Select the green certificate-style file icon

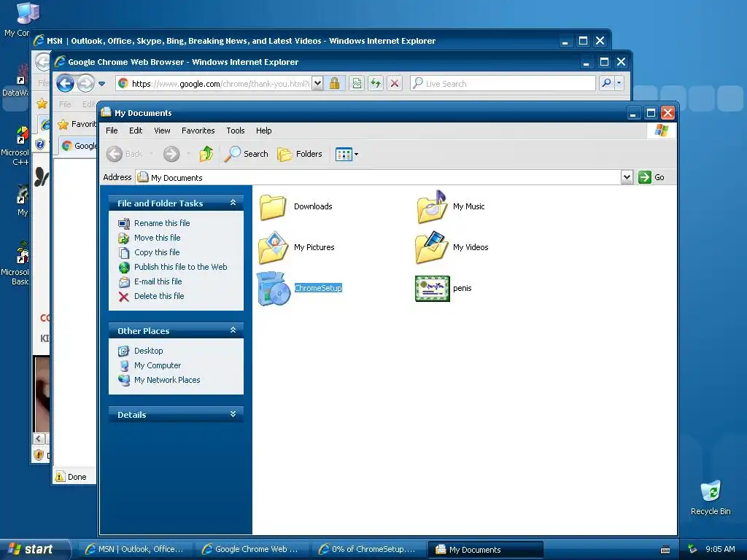click(432, 289)
